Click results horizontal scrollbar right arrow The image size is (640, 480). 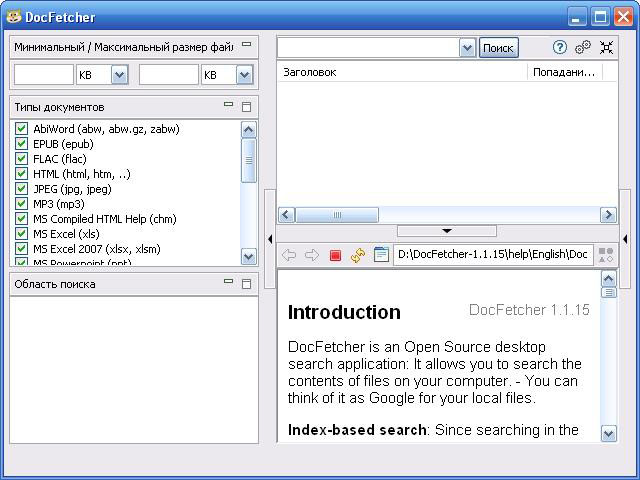(608, 215)
